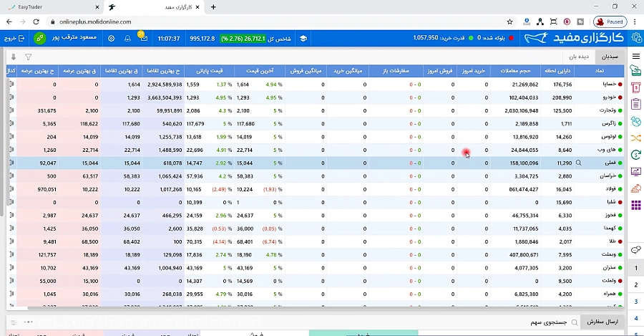Go to watchlist page 4
Screen dimensions: 644x336
point(636,318)
